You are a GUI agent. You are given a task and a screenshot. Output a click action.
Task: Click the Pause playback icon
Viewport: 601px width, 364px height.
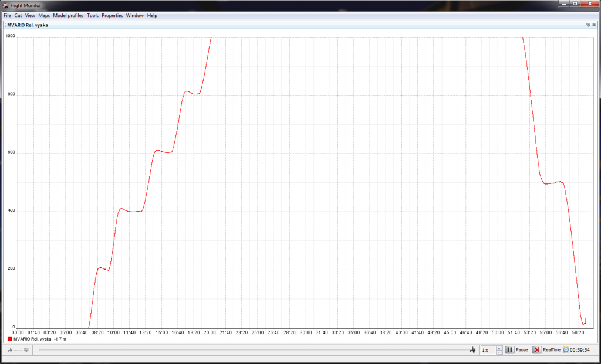tap(509, 350)
